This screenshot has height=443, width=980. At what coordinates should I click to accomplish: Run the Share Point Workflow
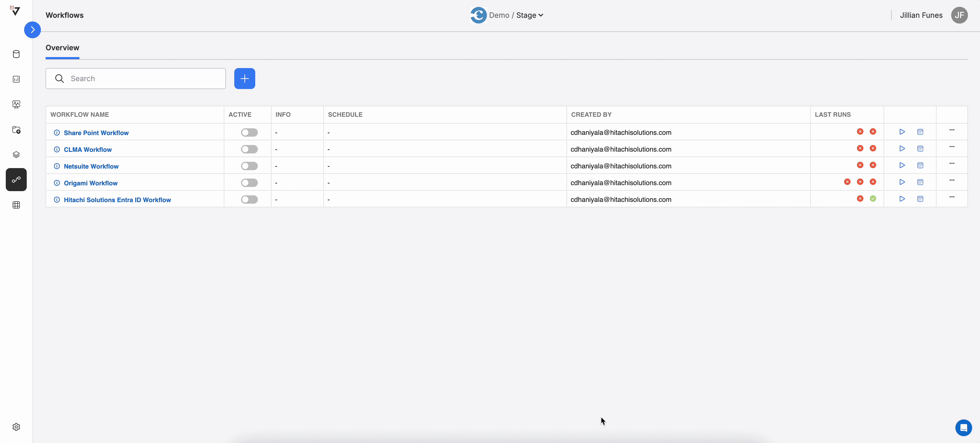tap(902, 132)
